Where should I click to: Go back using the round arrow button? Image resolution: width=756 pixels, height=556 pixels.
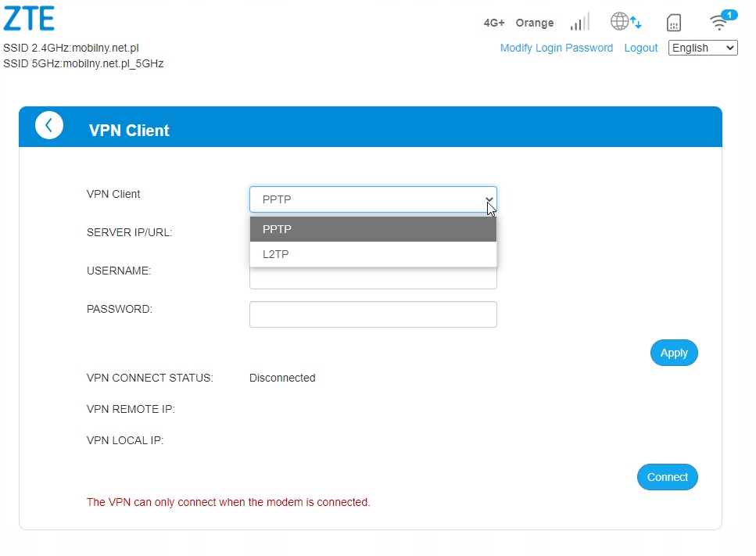(49, 125)
